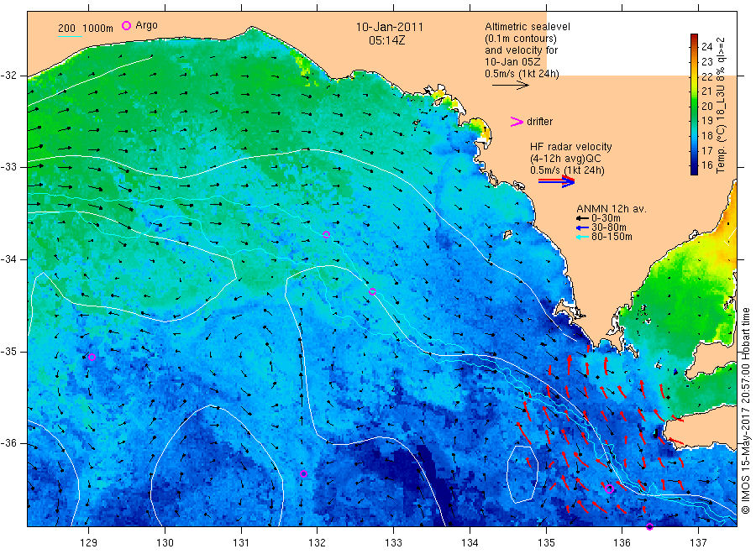Click the latitude label -33
The height and width of the screenshot is (554, 756).
coord(8,167)
